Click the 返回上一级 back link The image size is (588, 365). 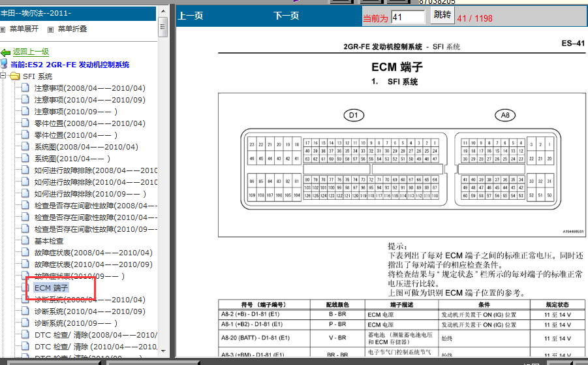[31, 52]
